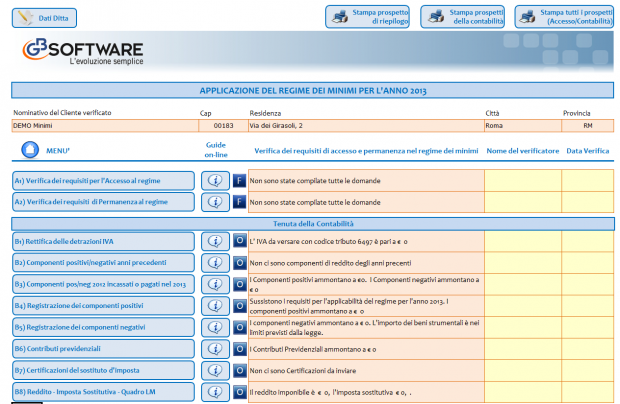Image resolution: width=620 pixels, height=404 pixels.
Task: Click the Cap field 00183
Action: coord(223,126)
